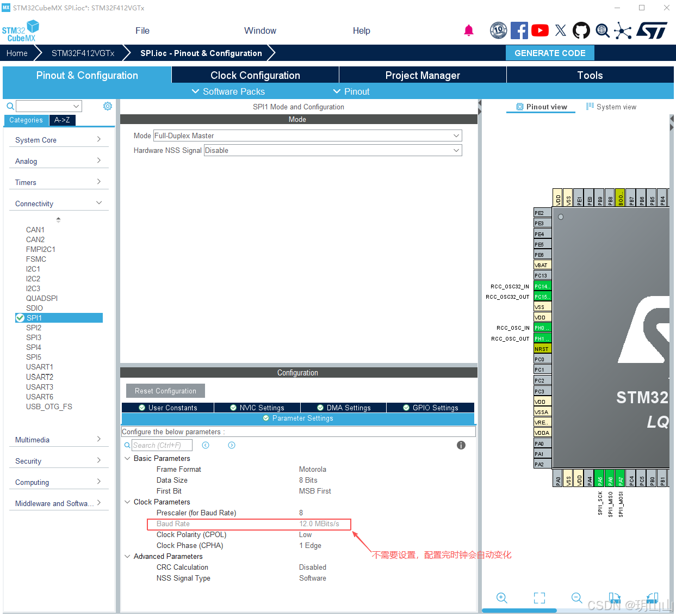The image size is (676, 616).
Task: Click the PA7 SPI1_MOSI pin
Action: [x=621, y=478]
